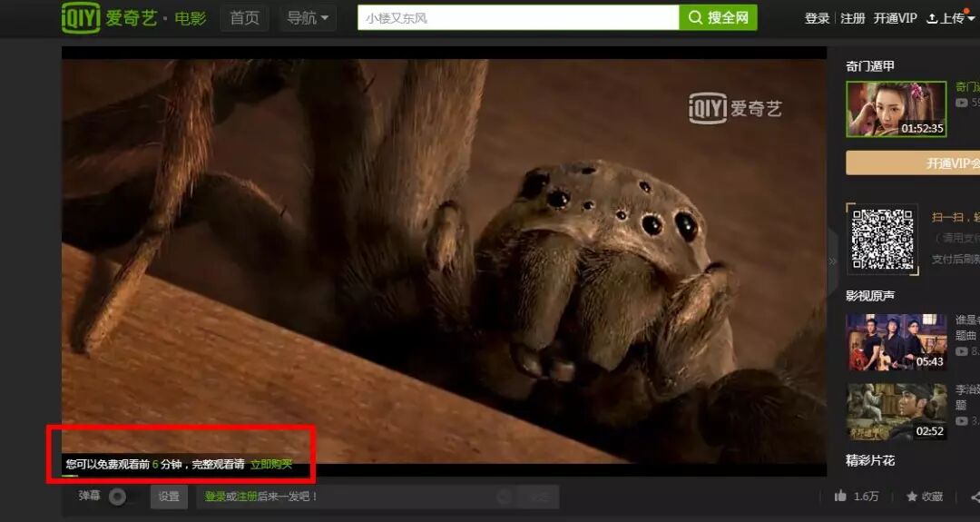Open the 登录 login link

click(x=817, y=19)
